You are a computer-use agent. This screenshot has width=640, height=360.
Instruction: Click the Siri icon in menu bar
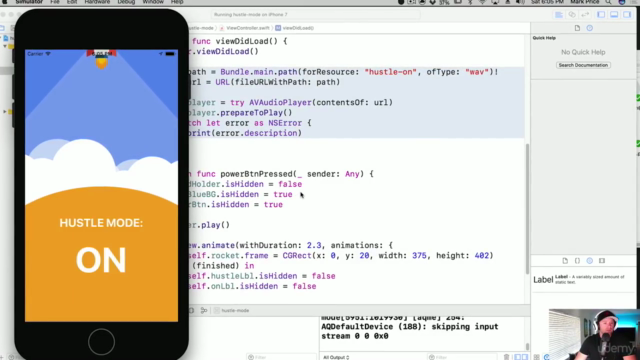pyautogui.click(x=622, y=2)
